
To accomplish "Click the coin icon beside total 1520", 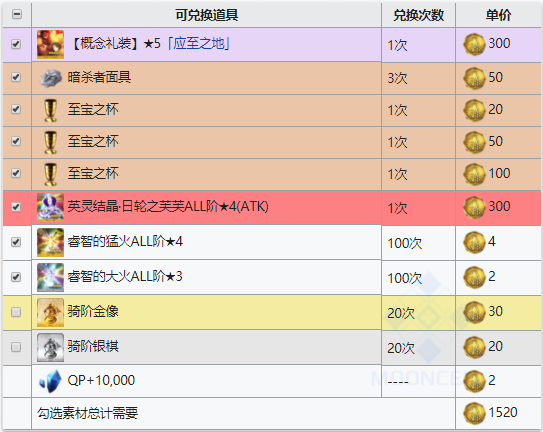I will pyautogui.click(x=474, y=413).
